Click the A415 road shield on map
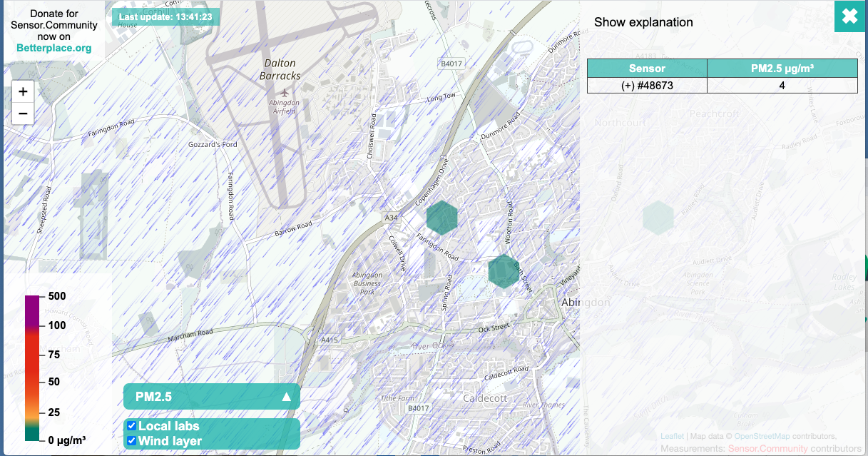 pyautogui.click(x=328, y=340)
